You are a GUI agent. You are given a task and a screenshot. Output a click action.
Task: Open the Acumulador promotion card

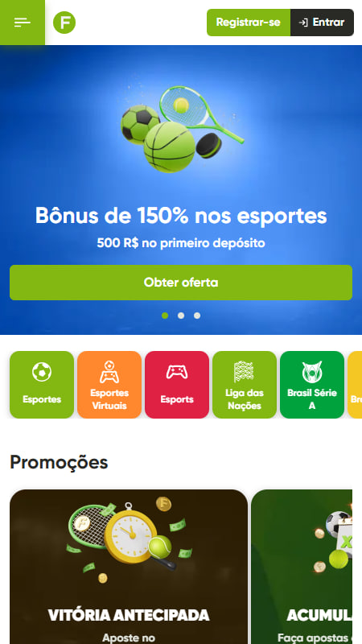[x=302, y=567]
